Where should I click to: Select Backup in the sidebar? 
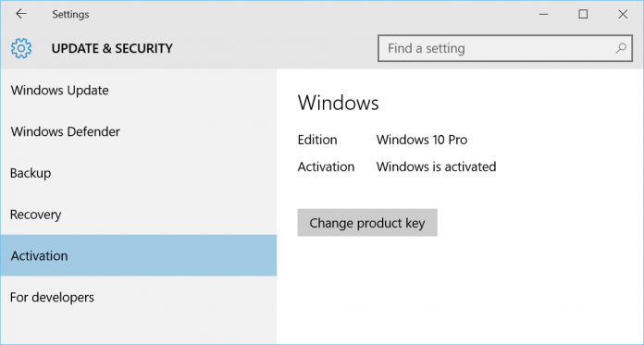click(139, 173)
